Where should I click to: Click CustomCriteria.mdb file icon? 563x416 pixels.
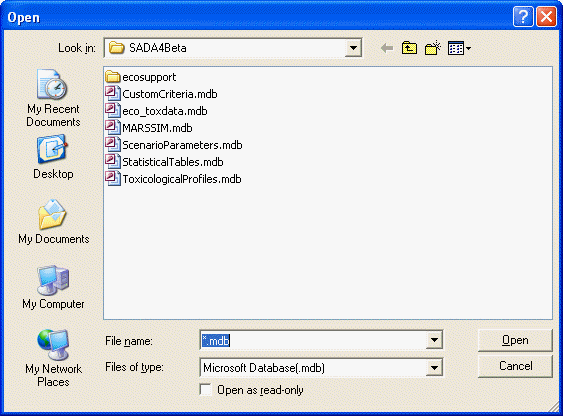112,94
